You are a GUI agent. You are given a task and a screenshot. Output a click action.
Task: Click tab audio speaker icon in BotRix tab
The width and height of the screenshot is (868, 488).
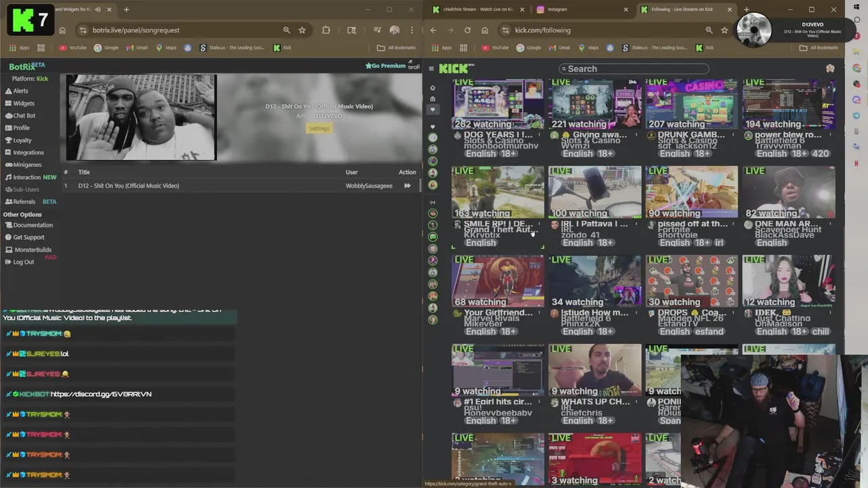point(98,9)
